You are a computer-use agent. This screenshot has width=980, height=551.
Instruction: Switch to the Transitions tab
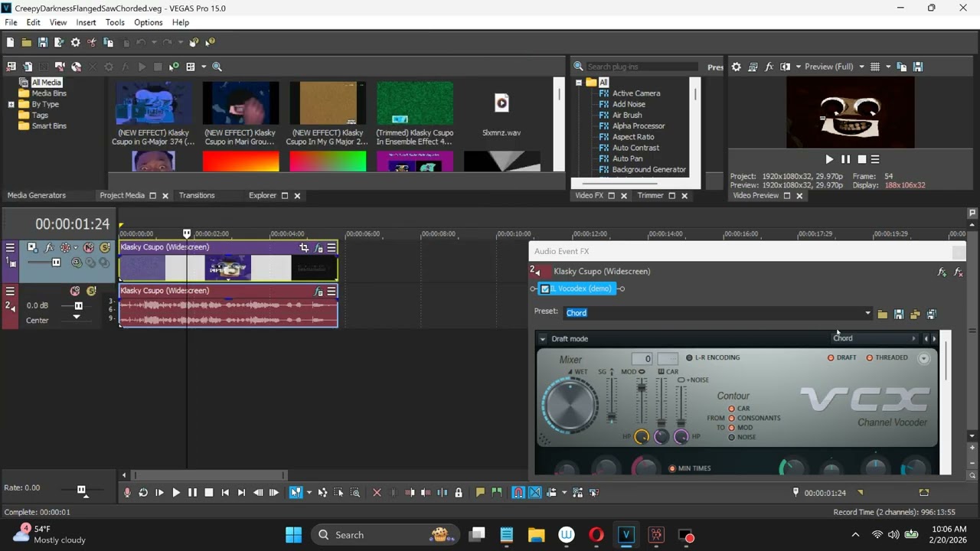[197, 195]
